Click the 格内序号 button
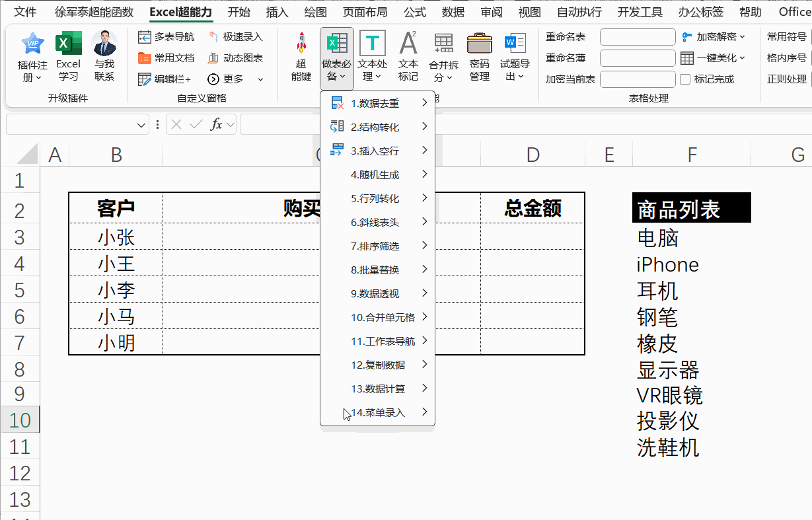This screenshot has height=520, width=812. pos(788,58)
